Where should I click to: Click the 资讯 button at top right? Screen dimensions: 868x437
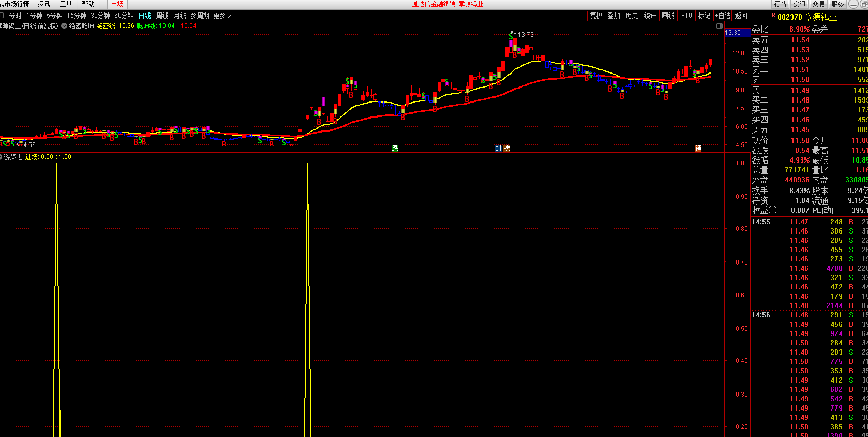click(x=800, y=4)
